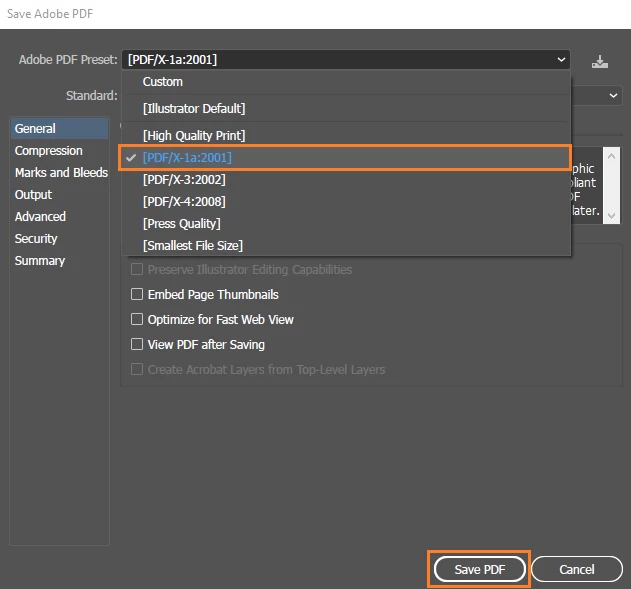Switch to Marks and Bleeds section
Viewport: 631px width, 589px height.
coord(61,173)
